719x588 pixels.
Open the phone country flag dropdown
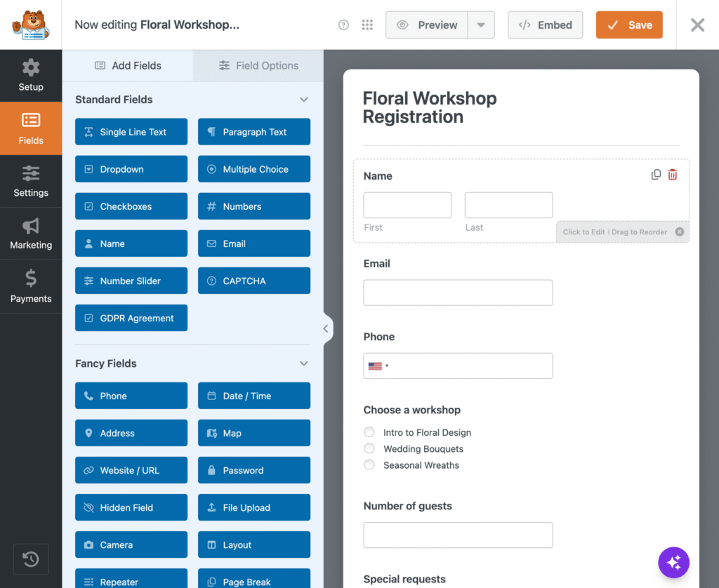point(378,366)
